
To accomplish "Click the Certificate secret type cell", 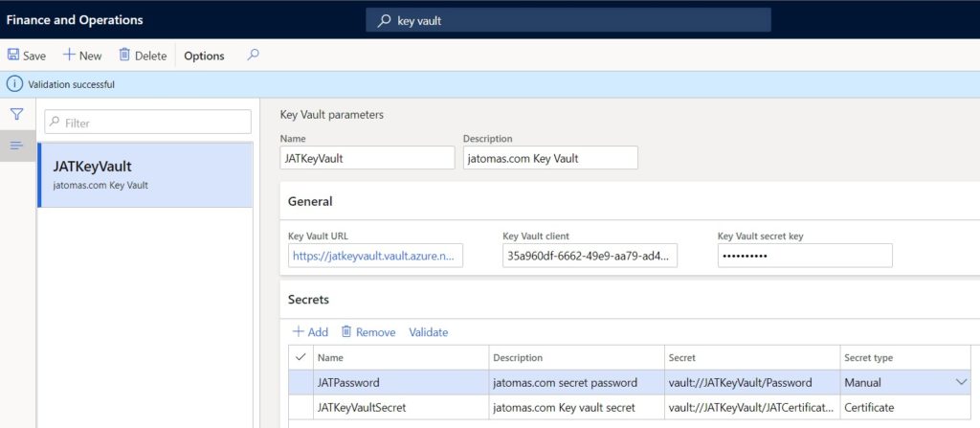I will (905, 407).
